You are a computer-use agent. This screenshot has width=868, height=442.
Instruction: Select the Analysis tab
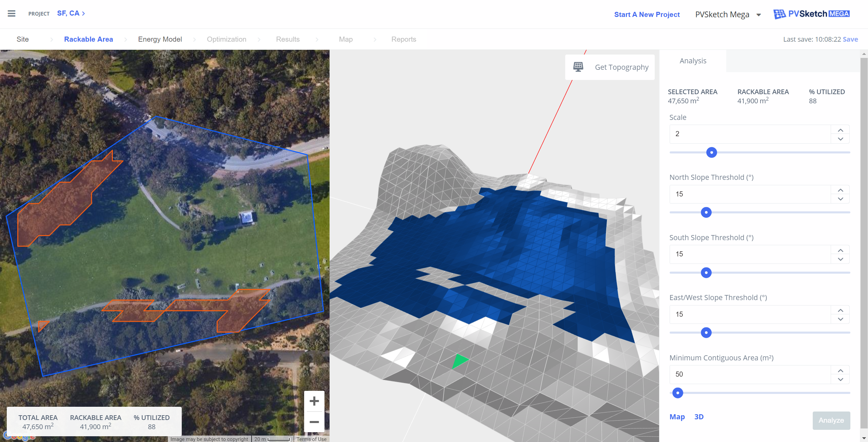(x=693, y=61)
